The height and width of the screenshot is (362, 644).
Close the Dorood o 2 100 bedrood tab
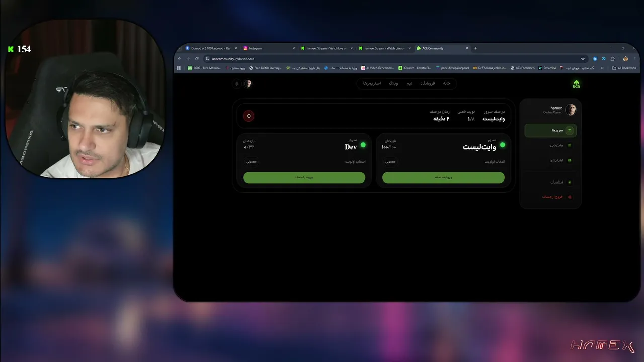(236, 48)
